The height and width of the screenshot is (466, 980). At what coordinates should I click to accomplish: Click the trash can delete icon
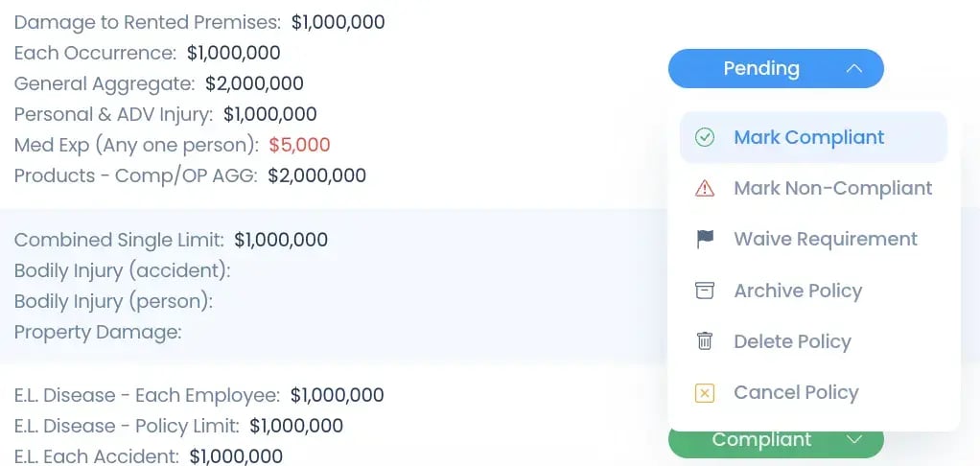[x=705, y=341]
